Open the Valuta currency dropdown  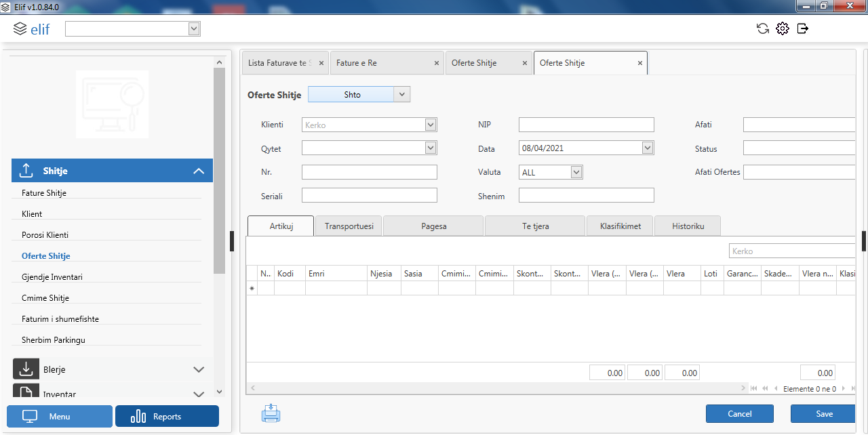pyautogui.click(x=576, y=172)
